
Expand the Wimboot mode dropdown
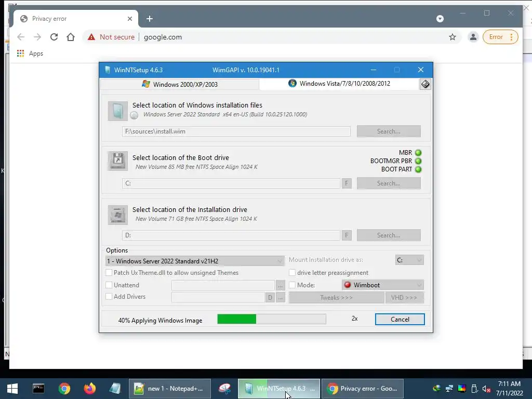point(383,285)
